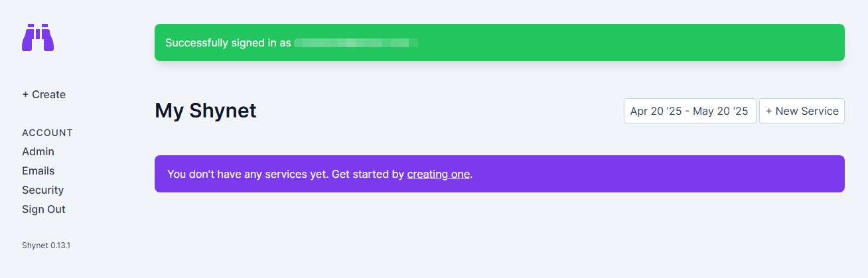Click the purple no-services notice

point(500,174)
